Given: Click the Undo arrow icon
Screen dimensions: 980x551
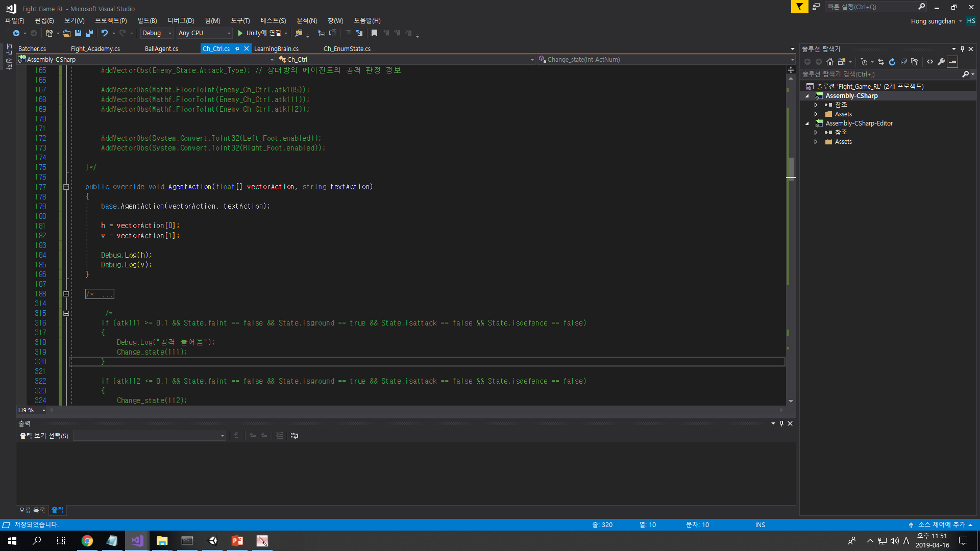Looking at the screenshot, I should tap(105, 33).
